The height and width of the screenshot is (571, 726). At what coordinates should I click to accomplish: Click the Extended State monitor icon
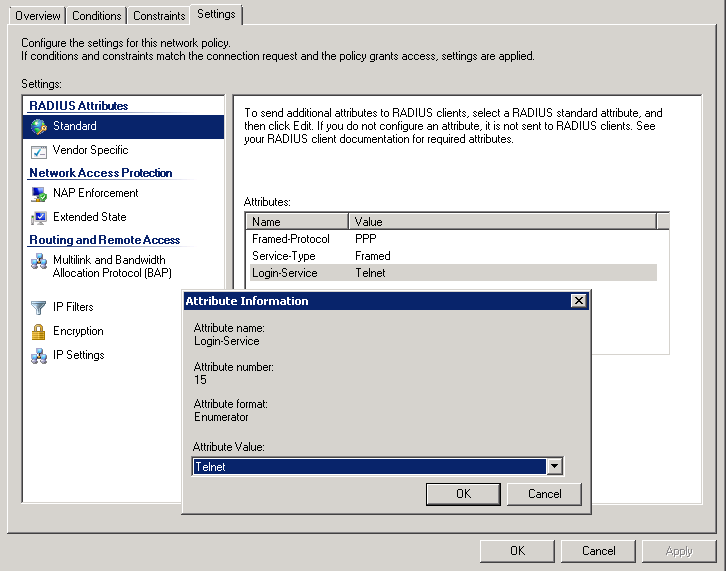[39, 218]
